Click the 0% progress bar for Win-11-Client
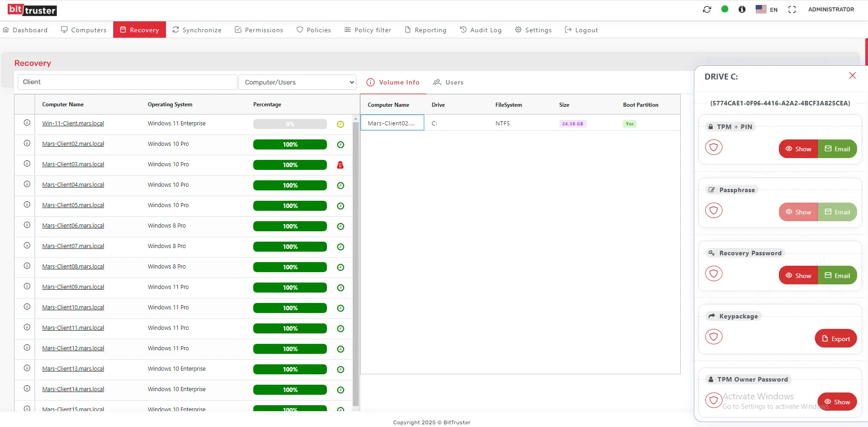 (x=290, y=124)
